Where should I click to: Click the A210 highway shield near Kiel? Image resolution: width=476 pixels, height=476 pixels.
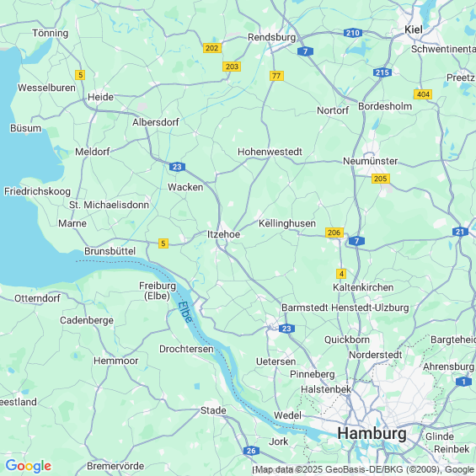[353, 33]
